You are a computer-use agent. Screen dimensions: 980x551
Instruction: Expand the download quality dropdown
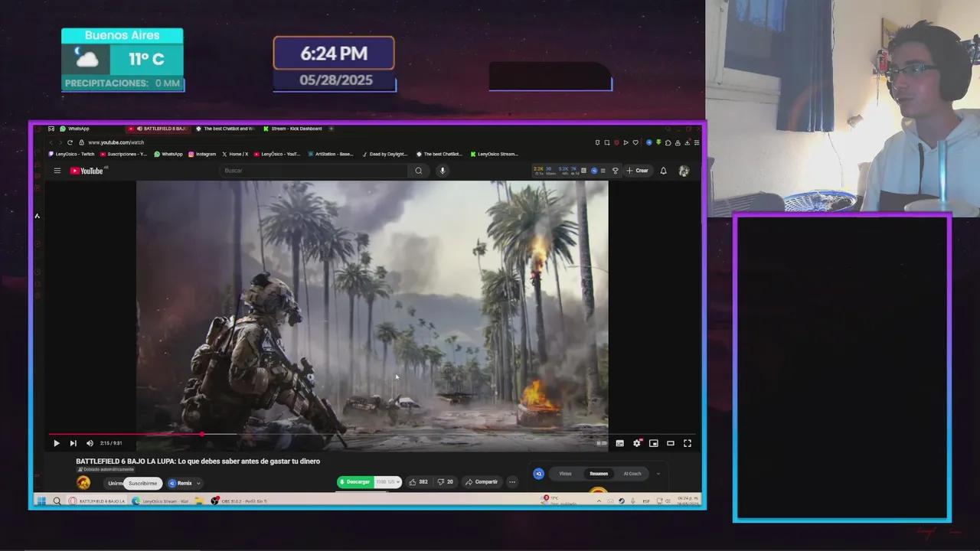387,482
